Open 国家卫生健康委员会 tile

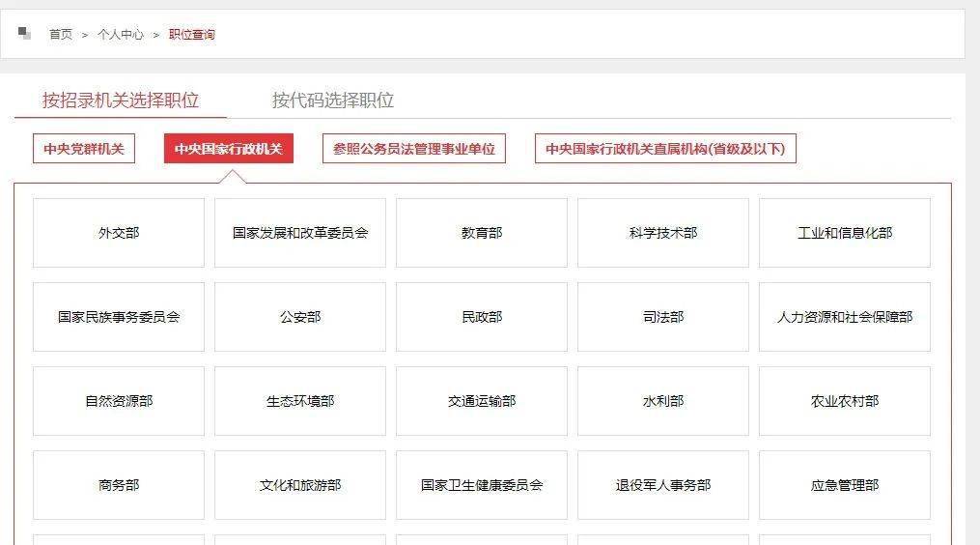[482, 485]
